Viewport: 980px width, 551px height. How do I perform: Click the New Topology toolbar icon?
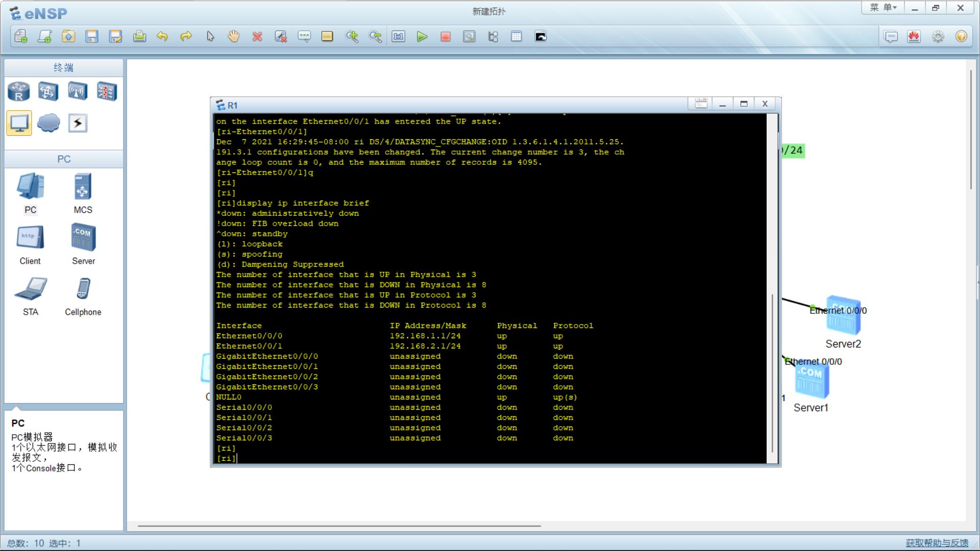[x=21, y=36]
